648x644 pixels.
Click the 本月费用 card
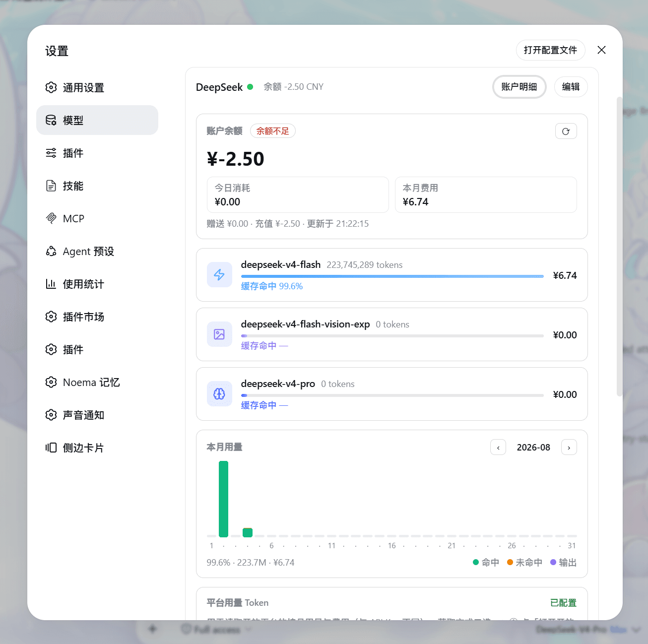point(486,194)
